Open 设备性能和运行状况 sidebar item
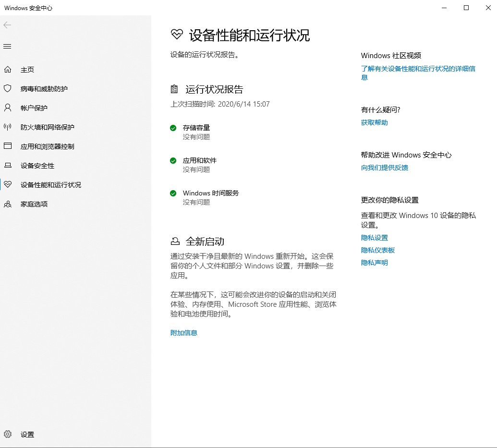497x448 pixels. (51, 185)
